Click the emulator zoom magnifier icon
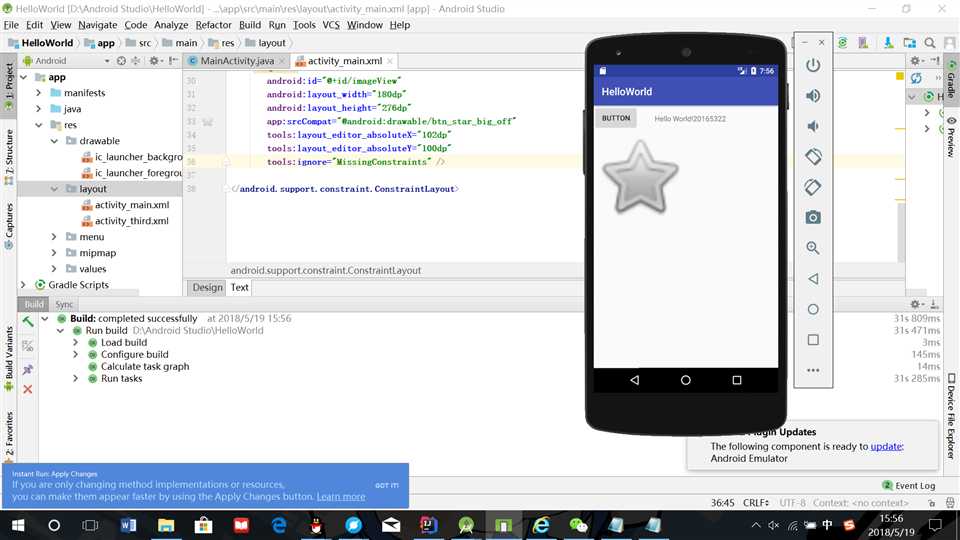The width and height of the screenshot is (960, 540). [813, 248]
